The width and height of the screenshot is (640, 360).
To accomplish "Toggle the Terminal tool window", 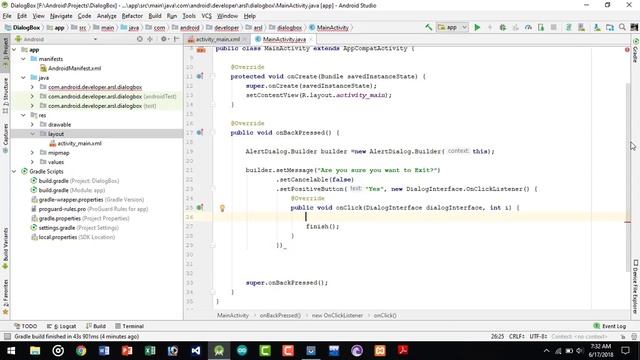I will (x=129, y=326).
